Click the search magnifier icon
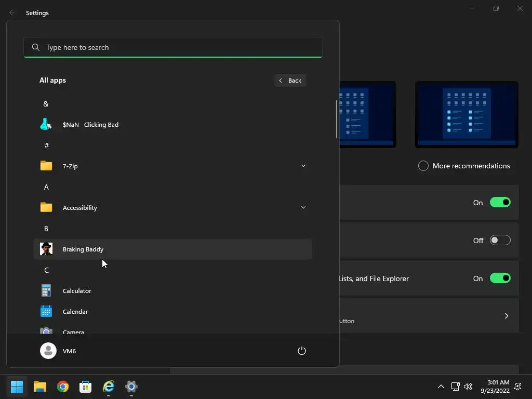This screenshot has width=532, height=399. tap(36, 47)
